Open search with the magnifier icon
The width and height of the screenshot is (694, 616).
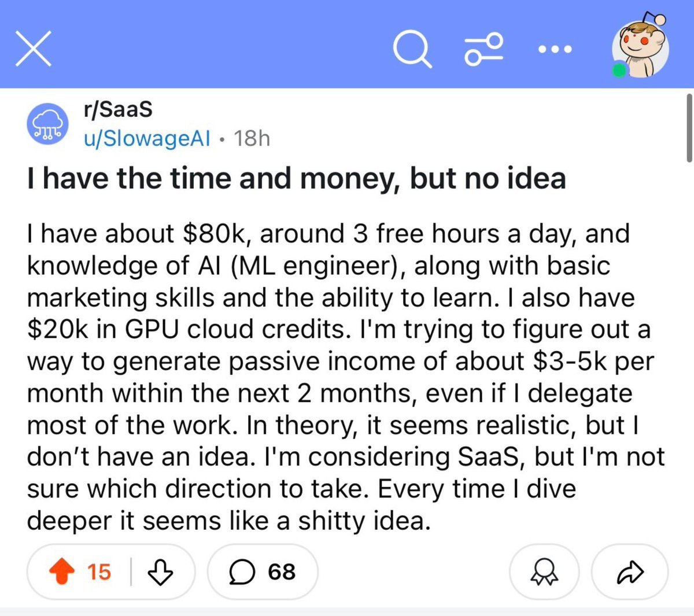point(412,49)
